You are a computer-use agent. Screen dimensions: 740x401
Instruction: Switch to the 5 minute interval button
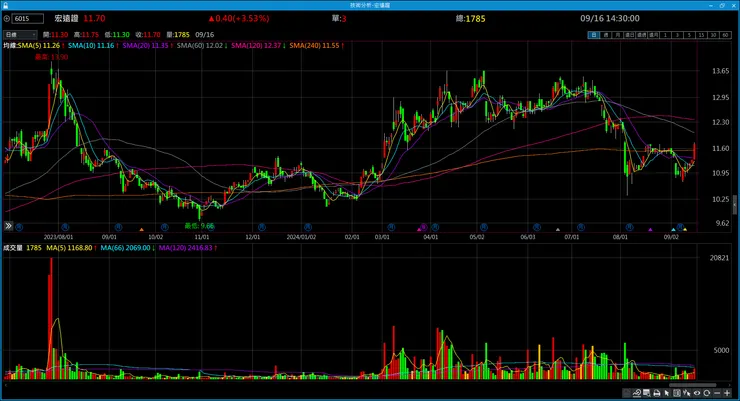coord(689,35)
